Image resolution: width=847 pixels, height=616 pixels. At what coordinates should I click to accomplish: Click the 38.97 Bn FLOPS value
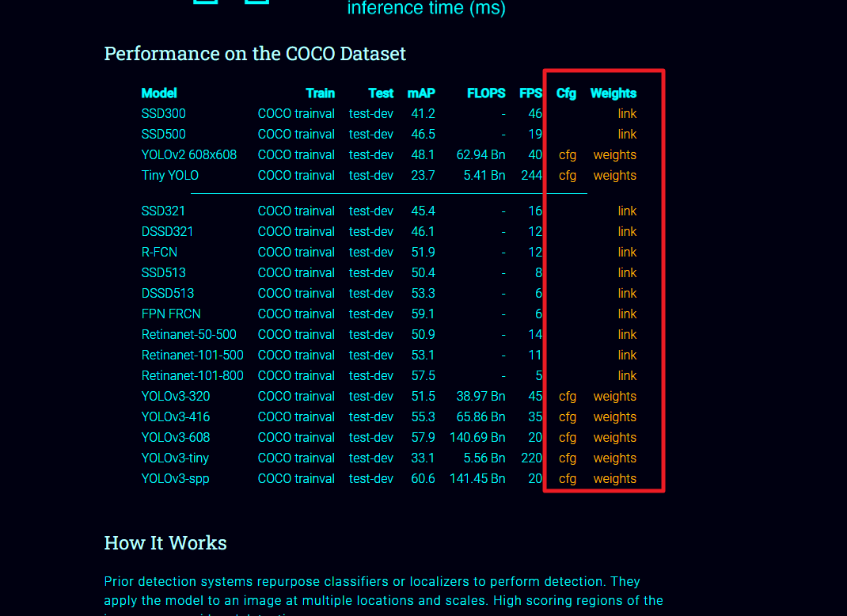[x=480, y=397]
